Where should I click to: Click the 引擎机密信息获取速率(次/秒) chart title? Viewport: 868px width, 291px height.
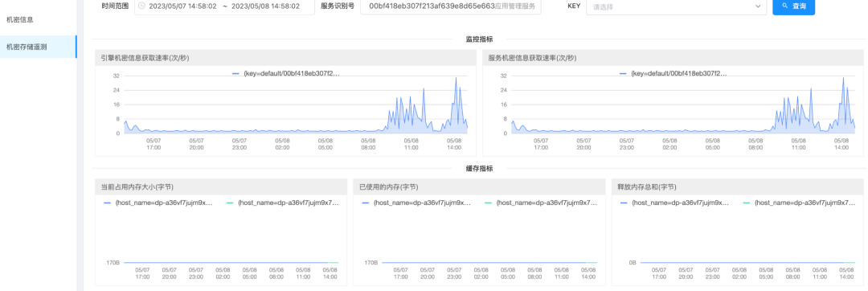[x=145, y=58]
